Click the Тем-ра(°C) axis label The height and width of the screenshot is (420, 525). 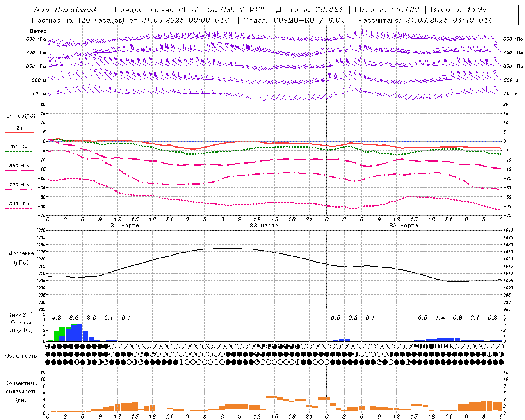click(19, 116)
